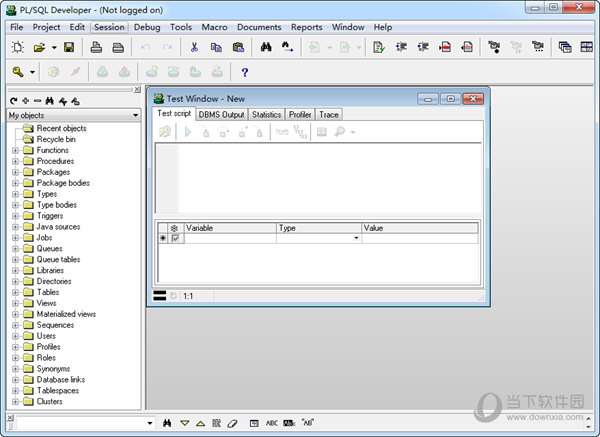Click the eraser icon in bottom search bar
Screen dimensions: 600x437
(231, 423)
